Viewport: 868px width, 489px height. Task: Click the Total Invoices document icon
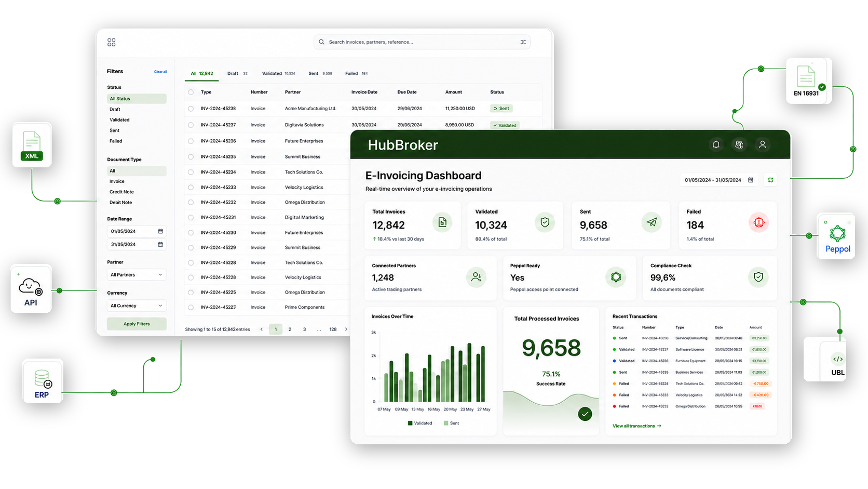(442, 222)
